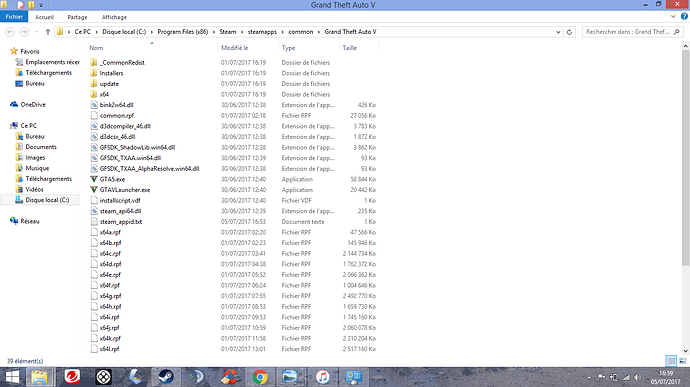
Task: Sort files by the Taille column
Action: (x=349, y=48)
